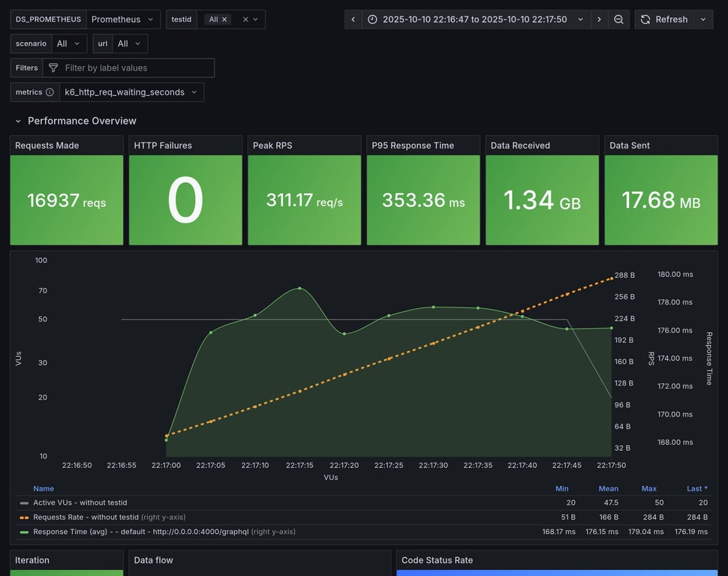Click the funnel icon in Filters field
728x576 pixels.
pos(53,68)
